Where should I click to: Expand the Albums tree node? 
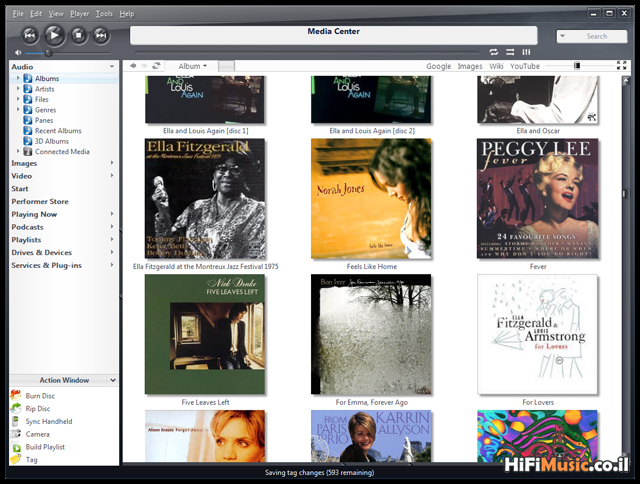click(18, 78)
